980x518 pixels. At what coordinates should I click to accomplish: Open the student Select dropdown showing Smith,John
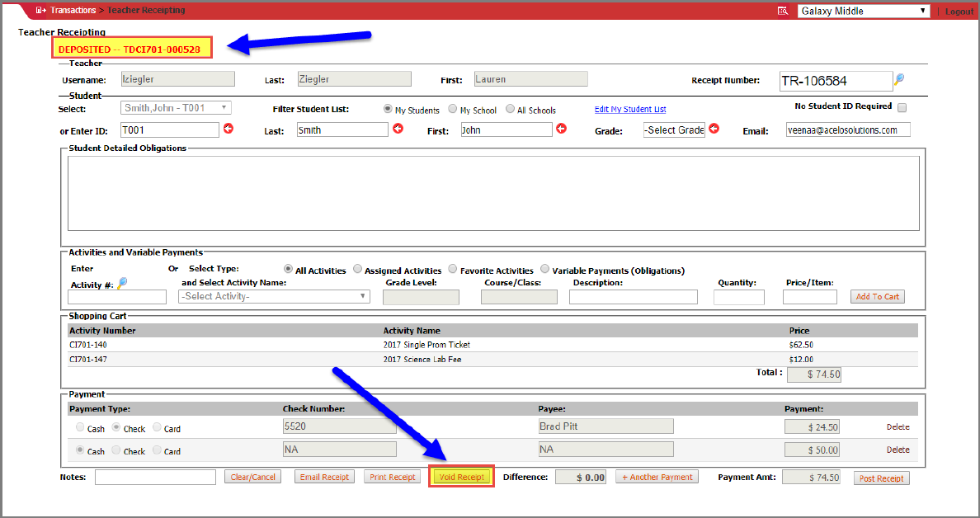[176, 107]
